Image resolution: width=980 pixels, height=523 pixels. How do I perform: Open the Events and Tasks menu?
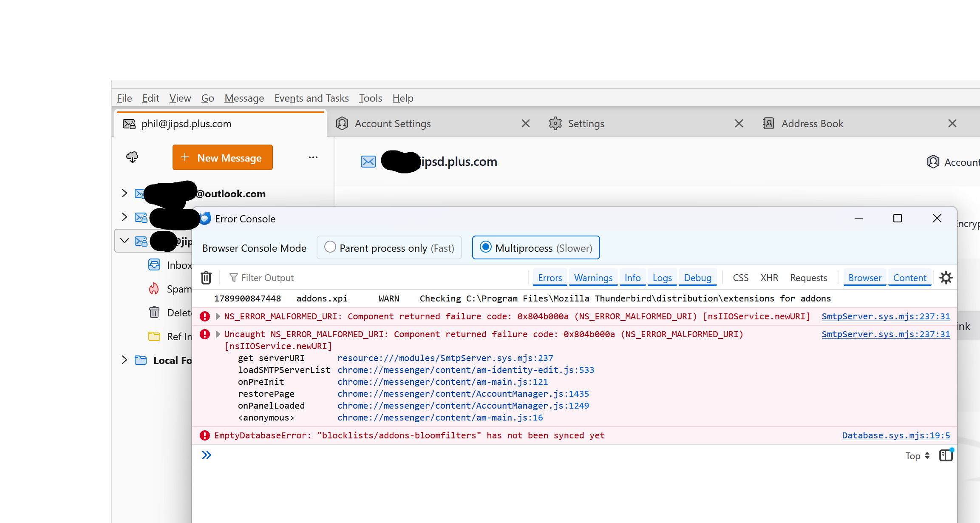pos(312,98)
